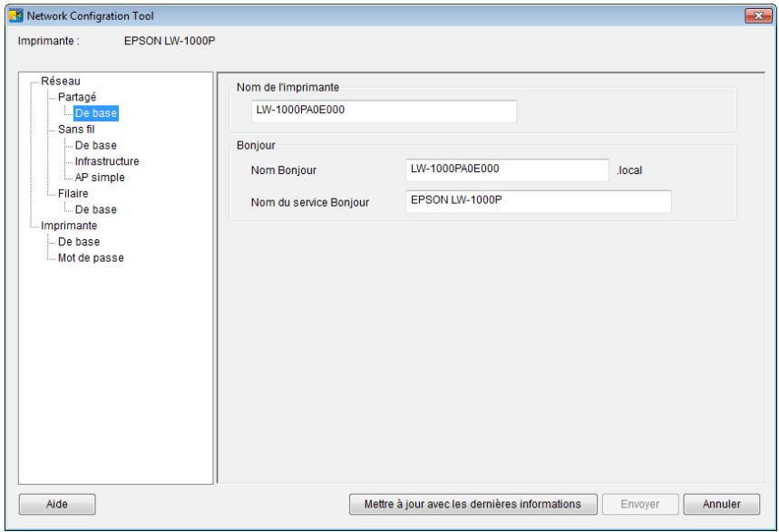This screenshot has width=779, height=532.
Task: Open the Infrastructure settings node
Action: tap(107, 161)
